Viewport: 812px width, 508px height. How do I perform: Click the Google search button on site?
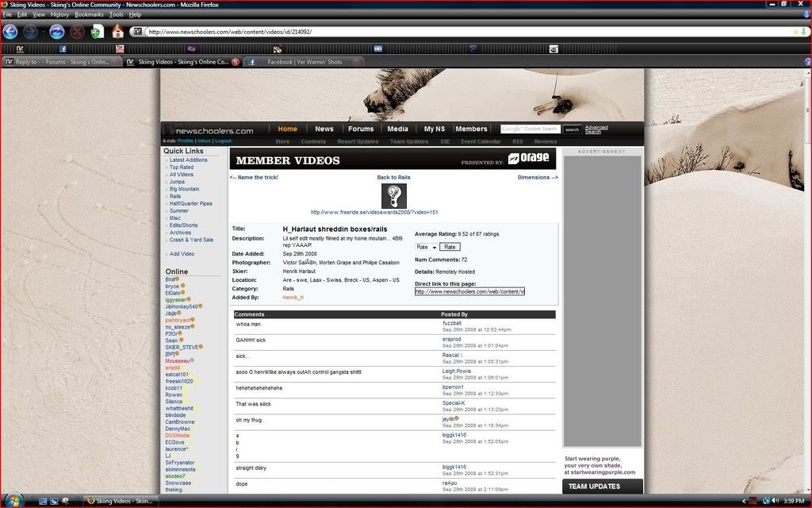coord(572,129)
